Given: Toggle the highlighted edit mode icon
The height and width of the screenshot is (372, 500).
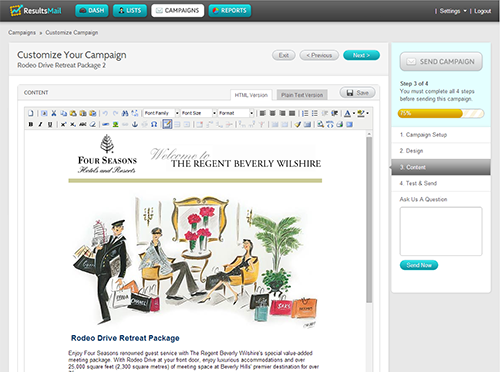Looking at the screenshot, I should (x=167, y=124).
